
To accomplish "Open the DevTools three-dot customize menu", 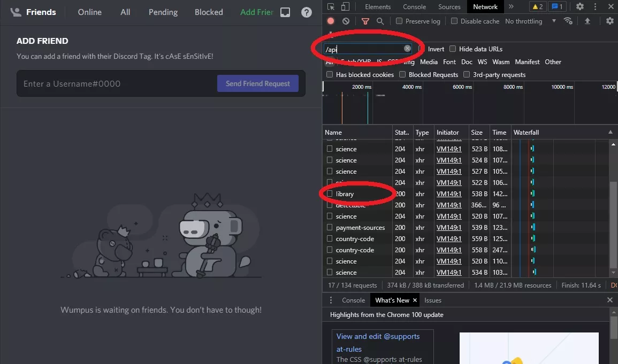I will 595,7.
